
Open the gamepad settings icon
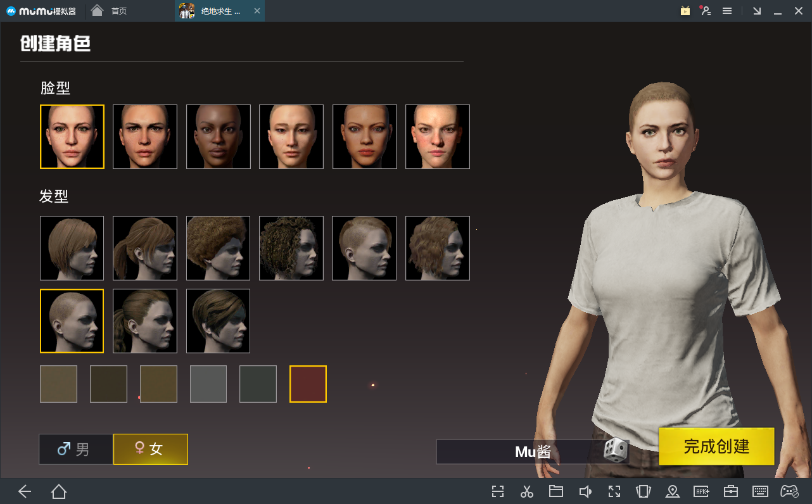pyautogui.click(x=789, y=491)
